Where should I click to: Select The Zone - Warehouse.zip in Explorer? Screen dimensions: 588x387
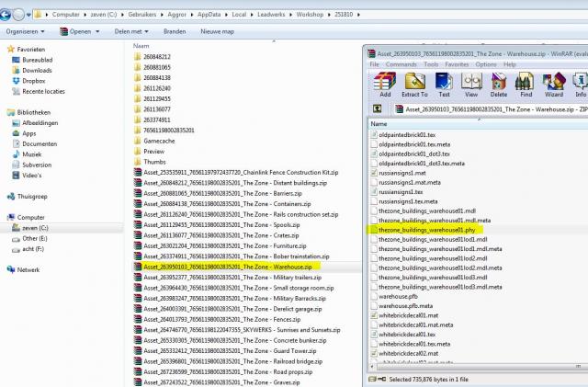(x=230, y=266)
